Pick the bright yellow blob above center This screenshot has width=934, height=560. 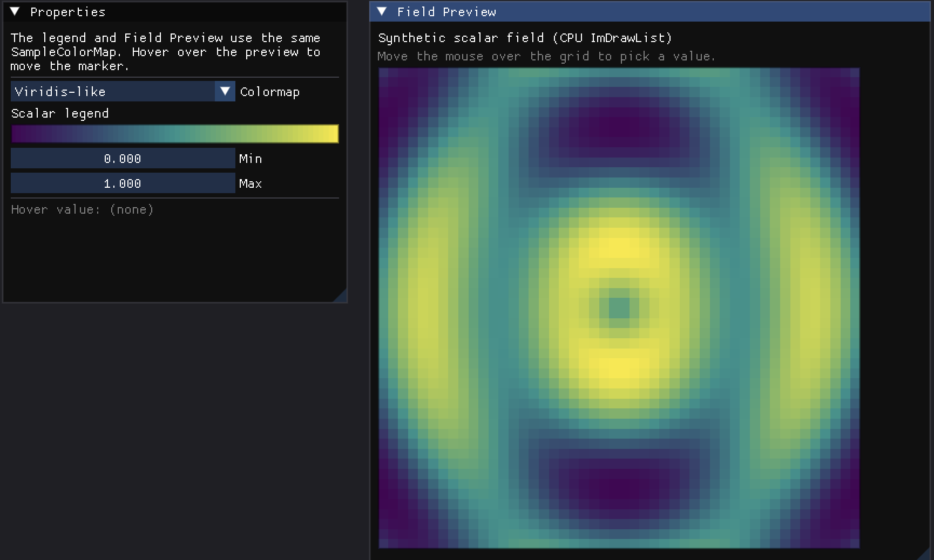[x=619, y=248]
